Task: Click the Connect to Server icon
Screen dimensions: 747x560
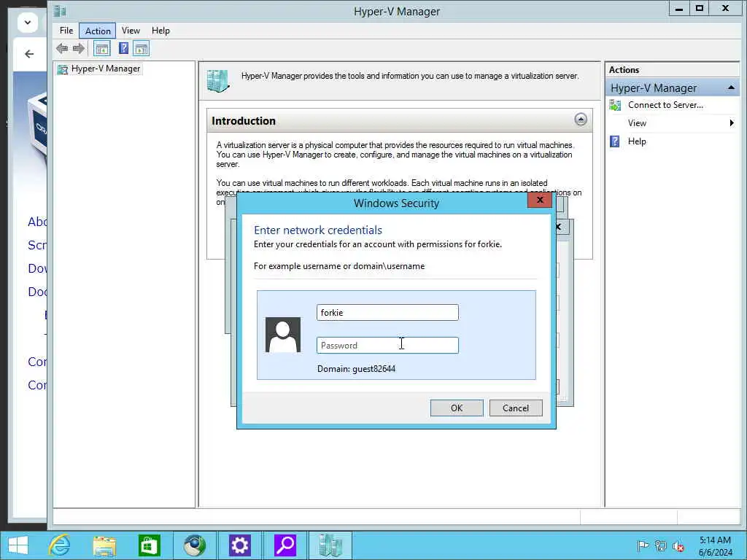Action: (x=615, y=105)
